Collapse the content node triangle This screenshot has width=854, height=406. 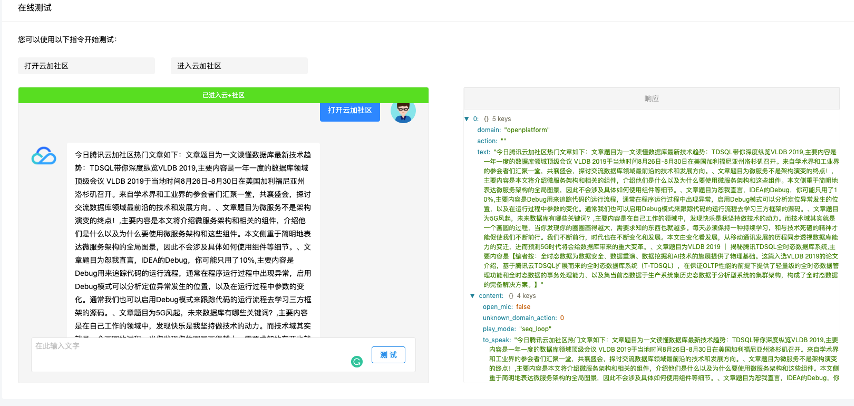coord(472,295)
